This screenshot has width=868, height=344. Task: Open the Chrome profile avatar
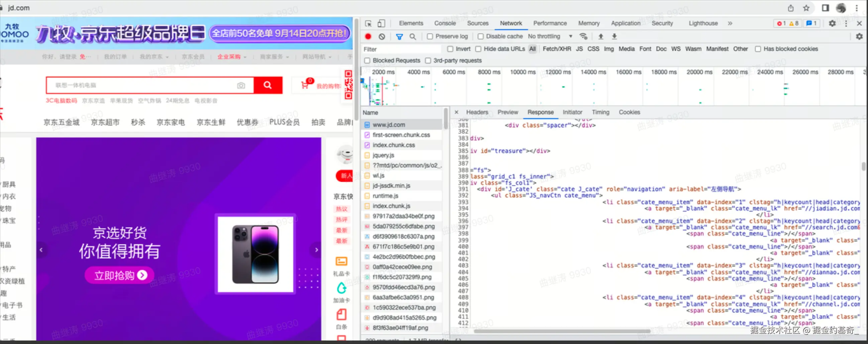point(841,8)
